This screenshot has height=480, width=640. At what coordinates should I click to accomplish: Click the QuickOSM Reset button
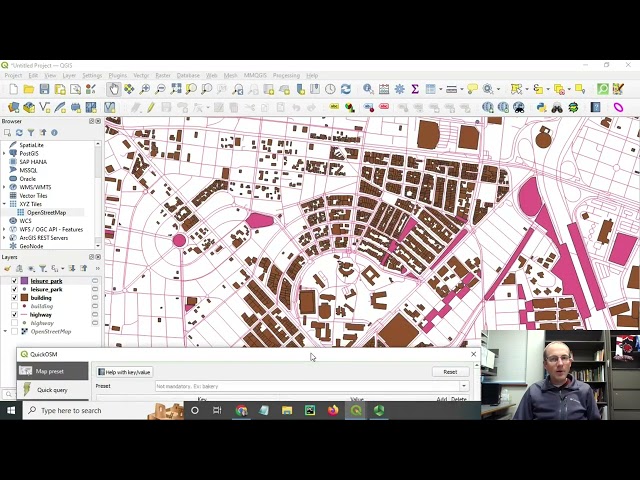tap(450, 372)
